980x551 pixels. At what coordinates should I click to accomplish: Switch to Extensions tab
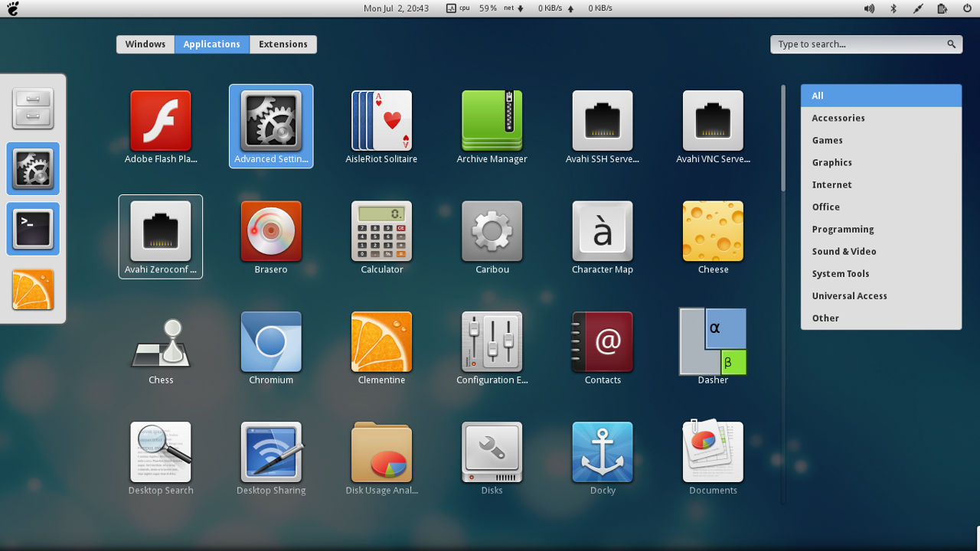coord(283,44)
